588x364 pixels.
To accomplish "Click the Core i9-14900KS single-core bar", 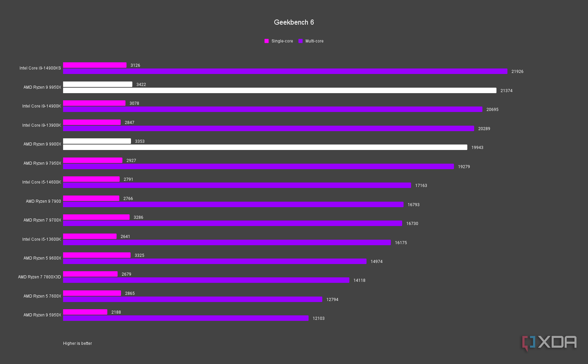I will tap(95, 65).
